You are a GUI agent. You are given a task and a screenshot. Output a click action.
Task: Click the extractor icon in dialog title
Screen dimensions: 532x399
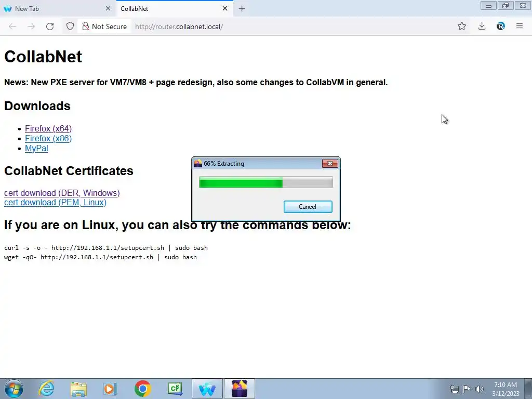pyautogui.click(x=198, y=164)
